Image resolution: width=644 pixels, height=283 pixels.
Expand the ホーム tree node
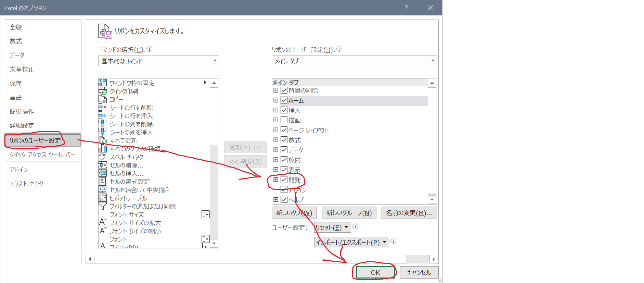276,100
